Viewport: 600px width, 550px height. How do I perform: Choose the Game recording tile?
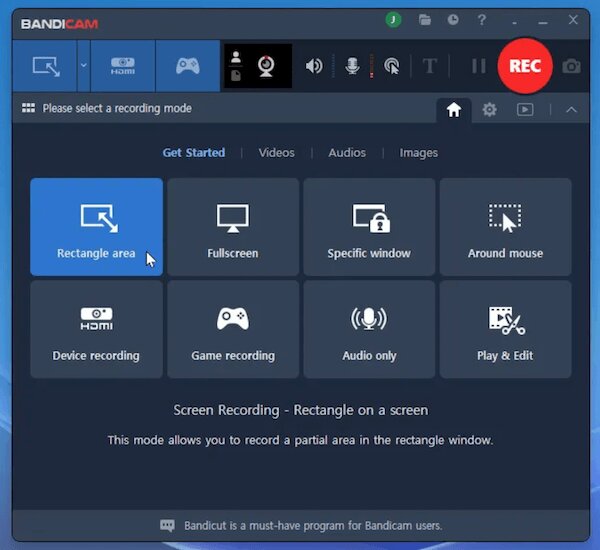(x=233, y=329)
